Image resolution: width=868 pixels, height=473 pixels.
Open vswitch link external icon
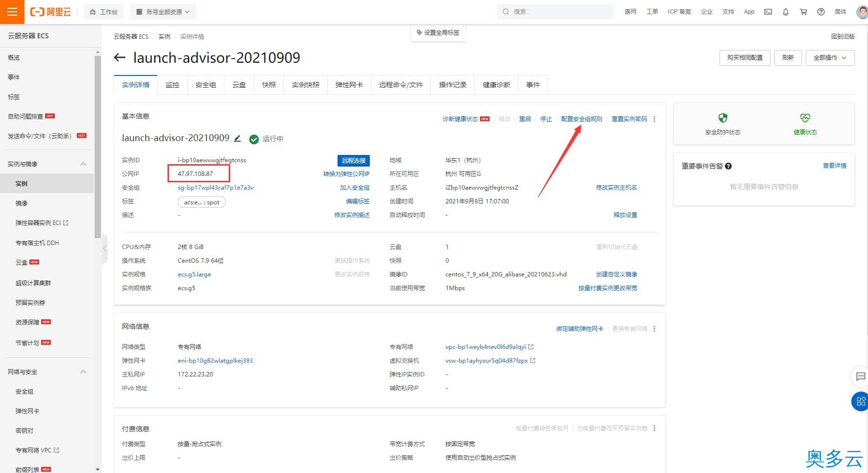click(533, 361)
